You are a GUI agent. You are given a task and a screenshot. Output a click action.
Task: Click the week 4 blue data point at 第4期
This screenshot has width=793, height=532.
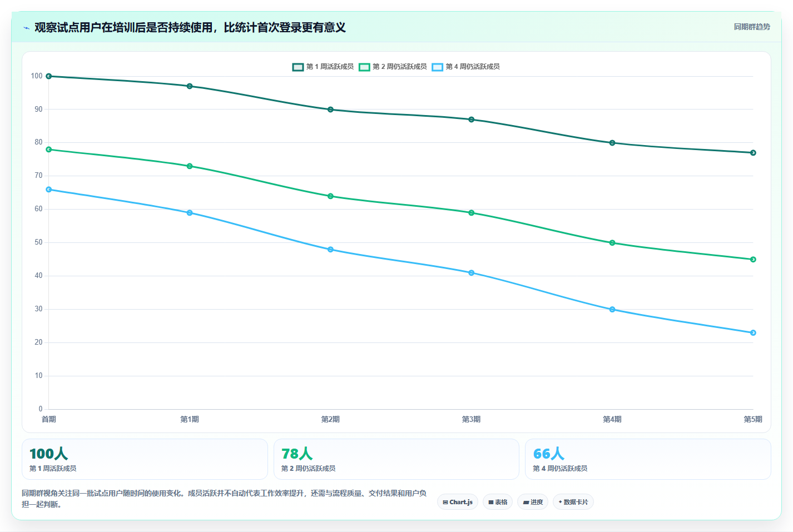612,310
